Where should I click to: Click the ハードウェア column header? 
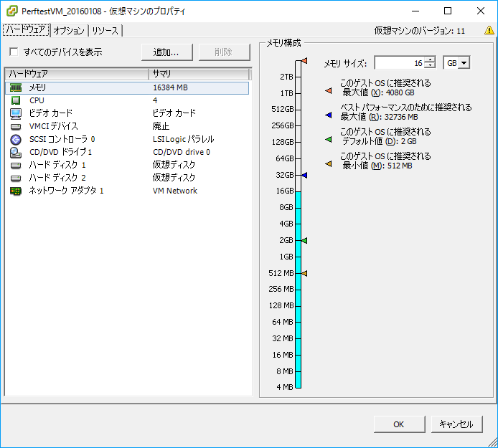[77, 74]
